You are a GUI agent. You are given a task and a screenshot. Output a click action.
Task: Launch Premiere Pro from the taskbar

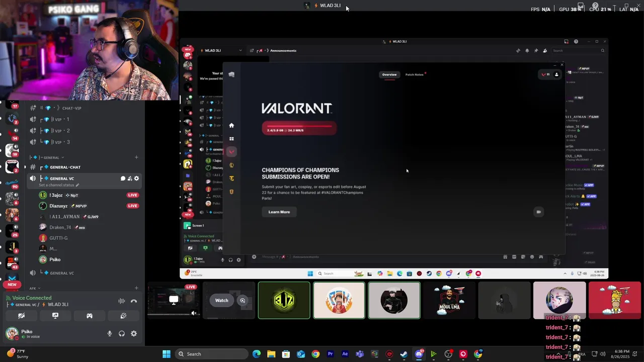click(x=331, y=354)
